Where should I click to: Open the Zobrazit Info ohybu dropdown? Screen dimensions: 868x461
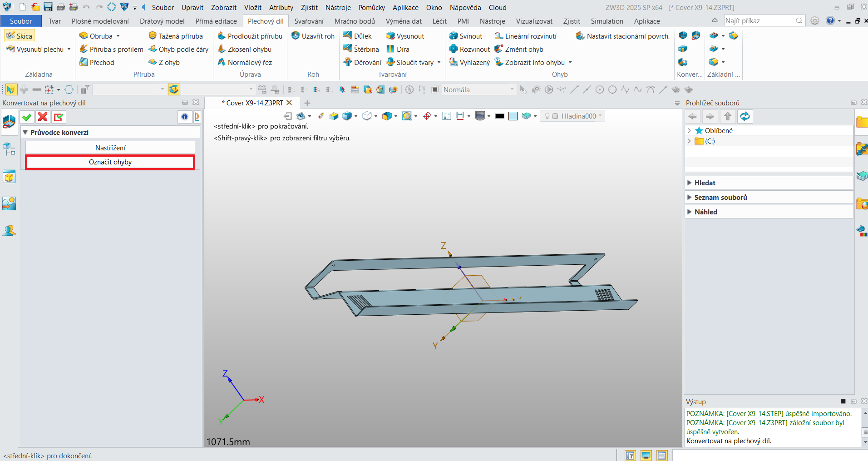click(x=570, y=62)
